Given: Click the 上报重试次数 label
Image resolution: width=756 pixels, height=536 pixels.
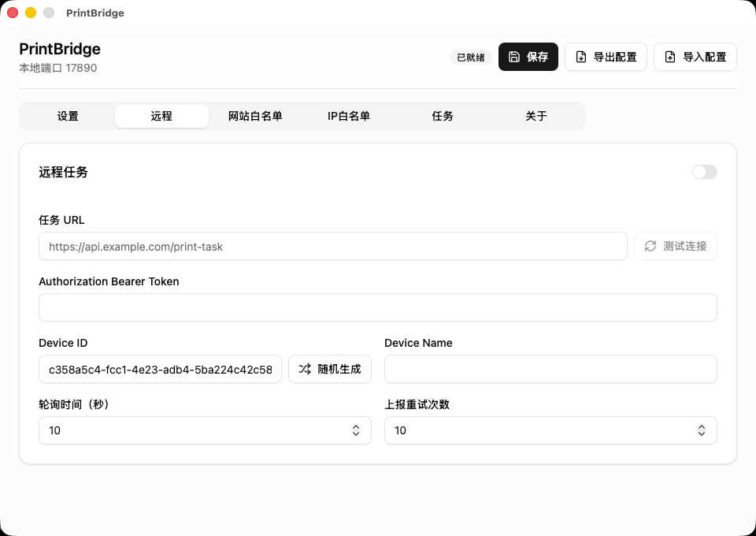Looking at the screenshot, I should coord(417,404).
